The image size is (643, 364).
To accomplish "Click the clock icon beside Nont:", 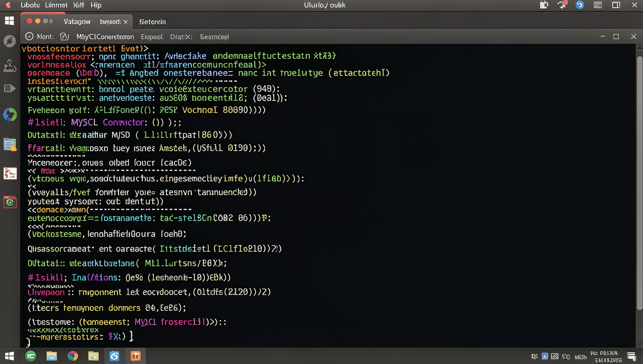I will [x=29, y=37].
